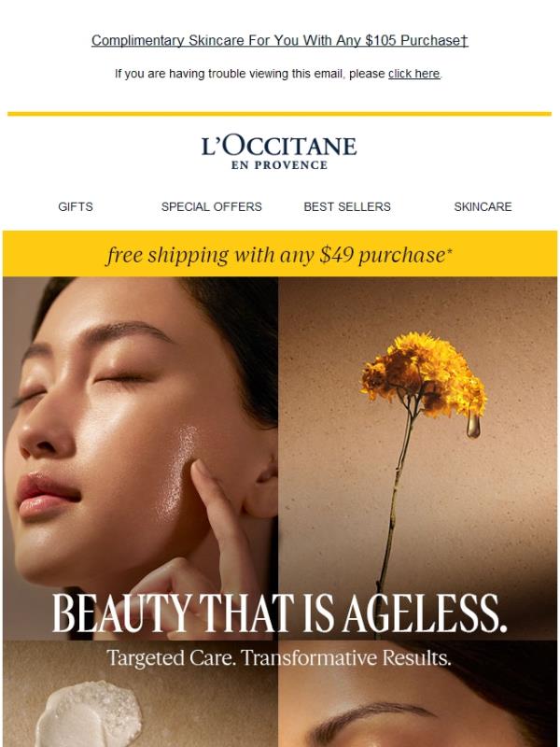Click the 'BEAUTY THAT IS AGELESS.' headline
Image resolution: width=560 pixels, height=747 pixels.
point(279,613)
